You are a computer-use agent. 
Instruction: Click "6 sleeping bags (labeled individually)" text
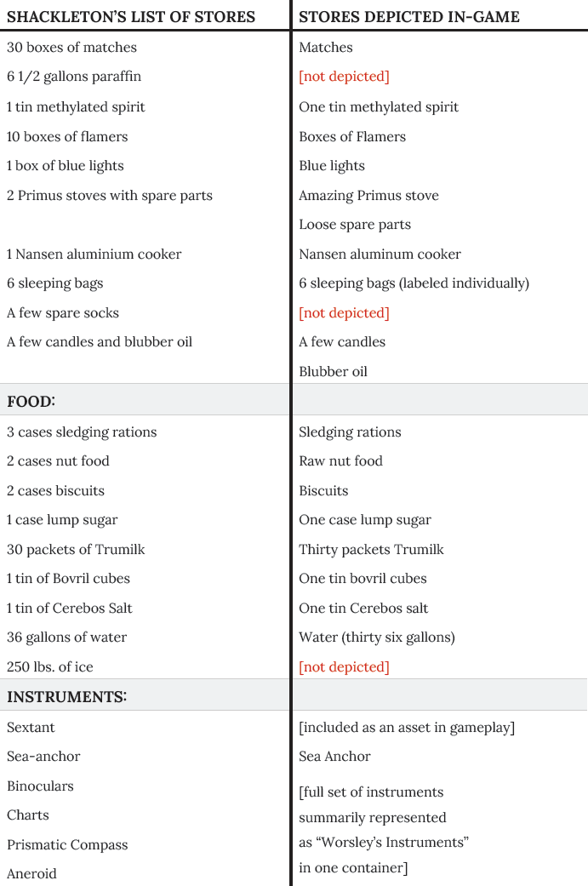click(414, 283)
